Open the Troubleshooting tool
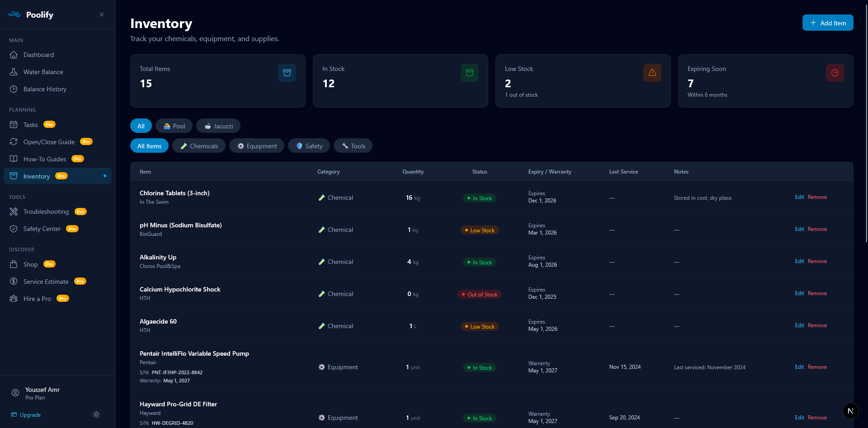Screen dimensions: 868x428 point(57,212)
